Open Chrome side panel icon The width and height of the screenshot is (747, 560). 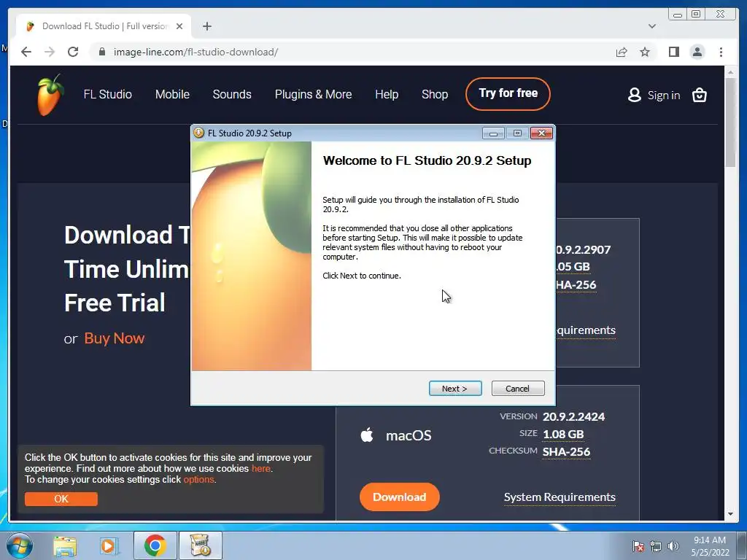coord(673,52)
